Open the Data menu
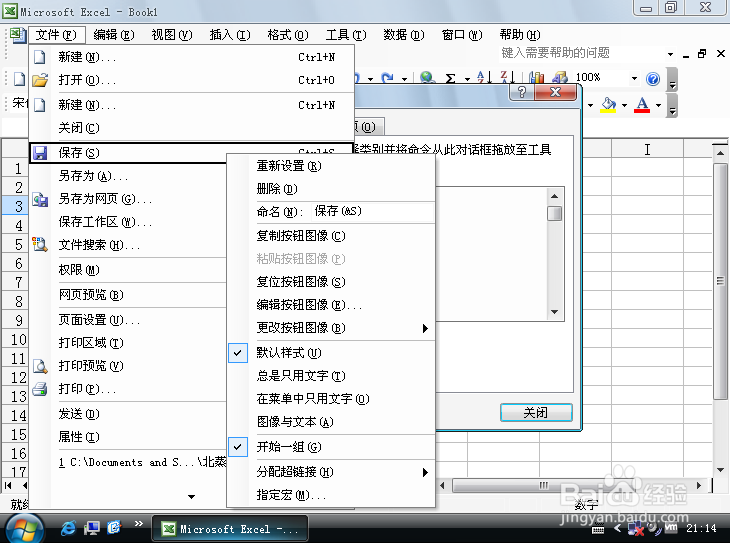The width and height of the screenshot is (730, 543). (404, 35)
